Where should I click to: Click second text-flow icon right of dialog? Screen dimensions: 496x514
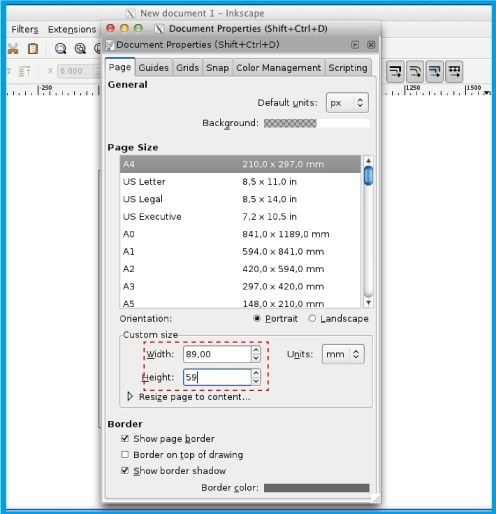(415, 71)
